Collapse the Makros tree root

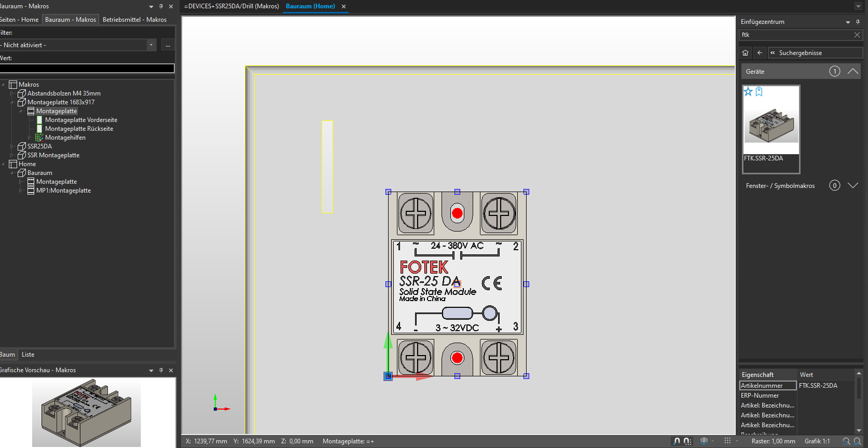click(x=3, y=85)
